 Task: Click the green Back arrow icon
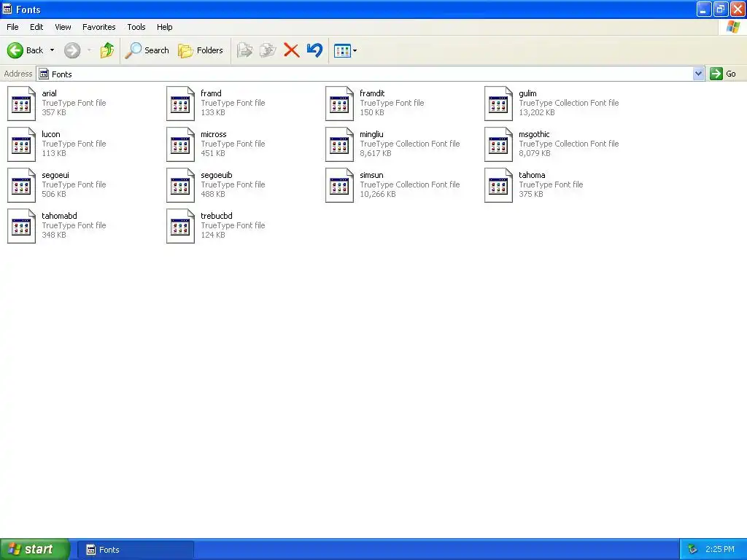coord(15,50)
